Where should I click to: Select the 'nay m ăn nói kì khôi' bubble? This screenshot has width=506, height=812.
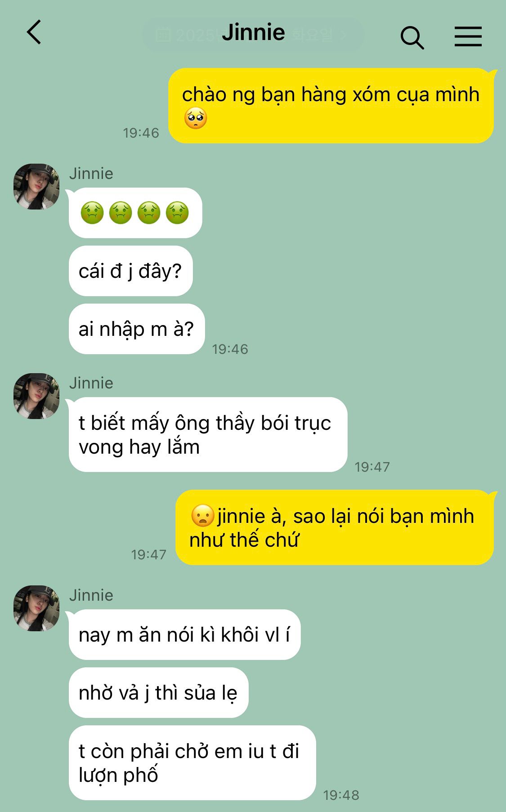[x=184, y=635]
